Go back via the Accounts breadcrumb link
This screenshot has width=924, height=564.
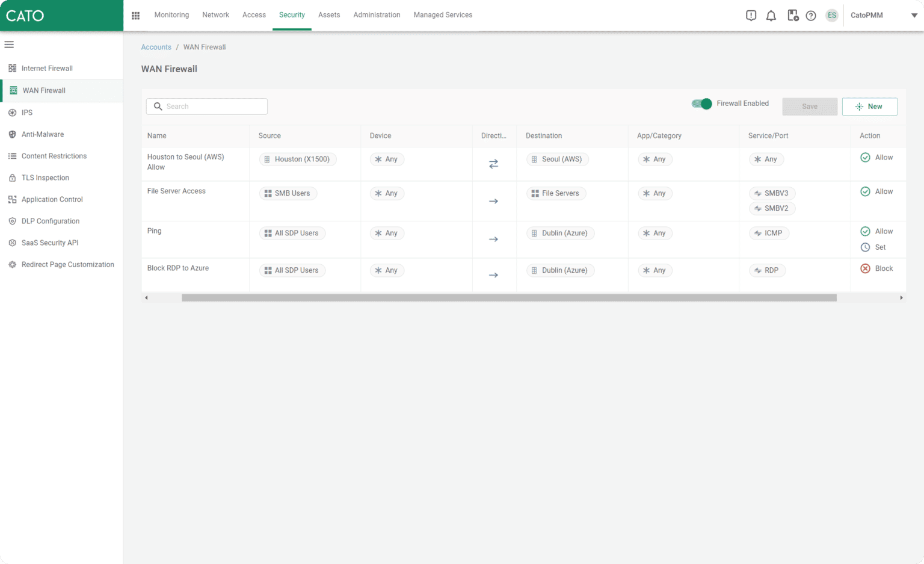pos(156,47)
